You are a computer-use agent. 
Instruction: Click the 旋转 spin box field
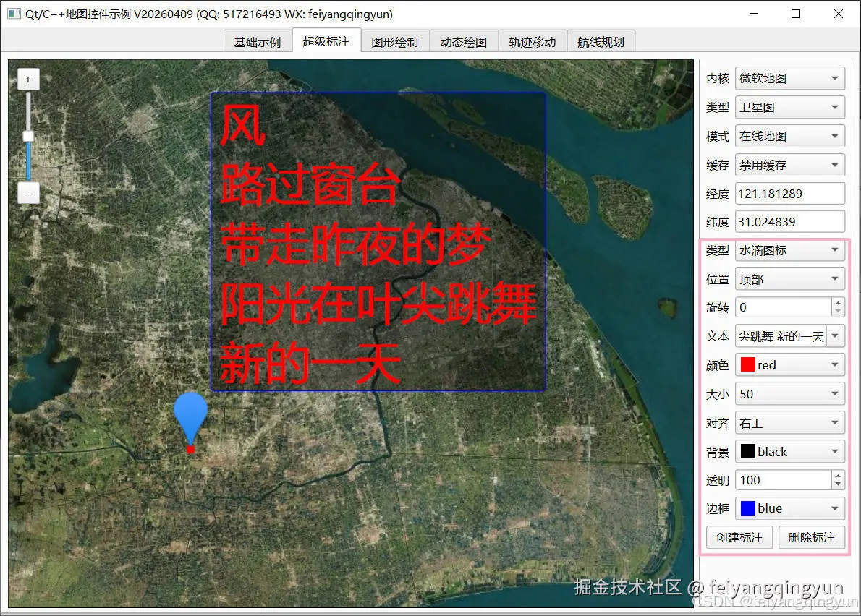pyautogui.click(x=784, y=307)
